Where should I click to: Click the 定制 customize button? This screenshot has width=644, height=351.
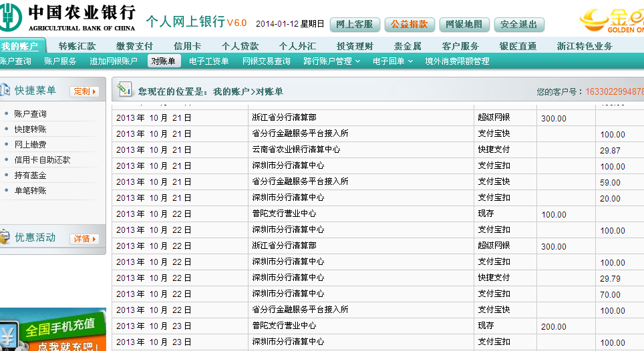(85, 91)
